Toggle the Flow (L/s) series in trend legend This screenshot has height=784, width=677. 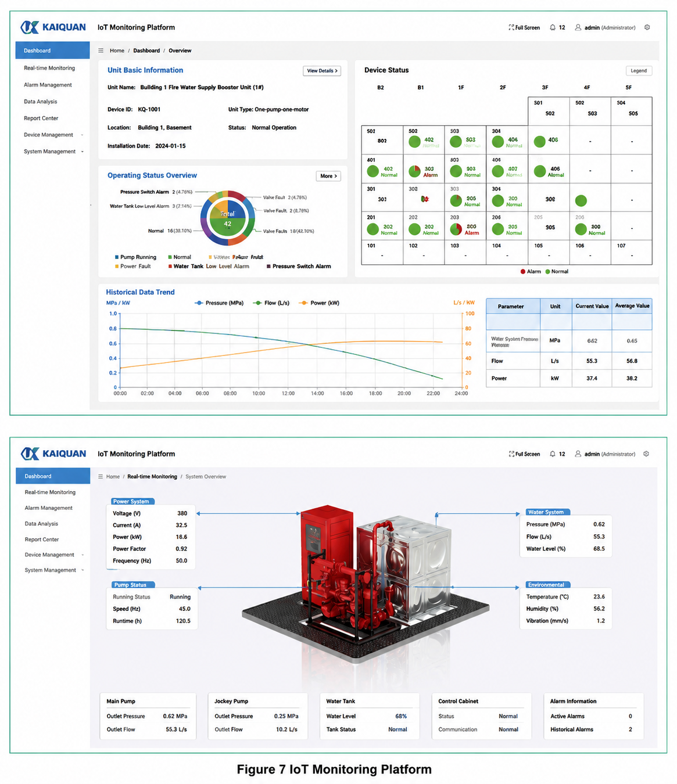pyautogui.click(x=271, y=303)
